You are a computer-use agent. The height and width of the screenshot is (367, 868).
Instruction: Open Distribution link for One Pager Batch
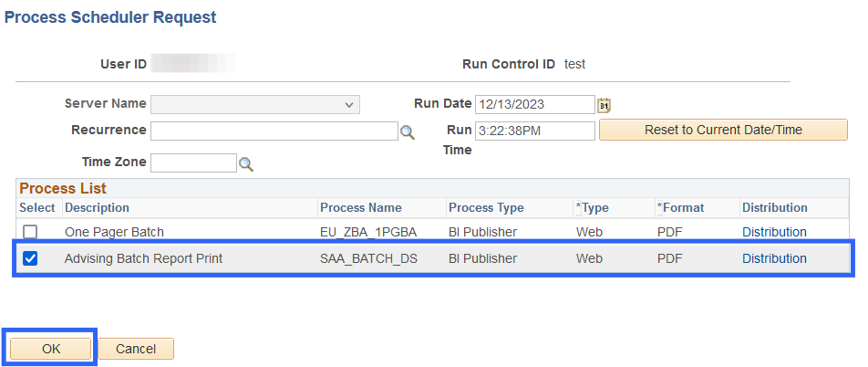pos(774,232)
